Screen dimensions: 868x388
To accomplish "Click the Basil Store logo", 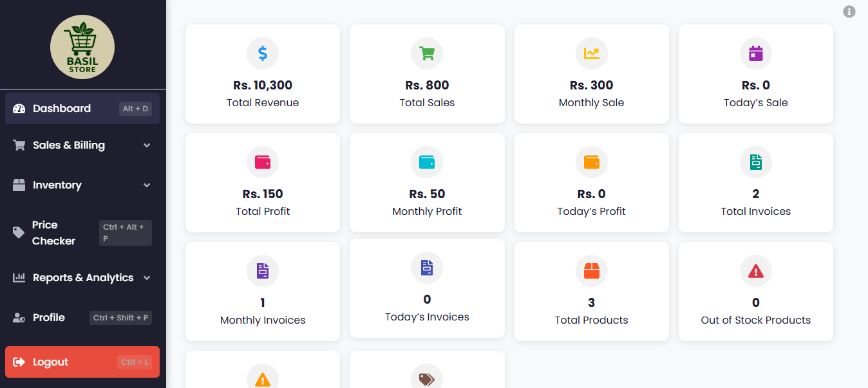I will [82, 47].
